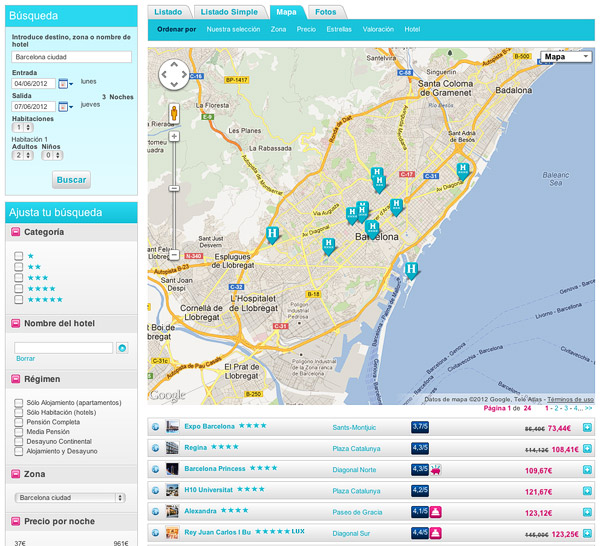Check the Media Pensión option
This screenshot has height=546, width=600.
click(18, 432)
